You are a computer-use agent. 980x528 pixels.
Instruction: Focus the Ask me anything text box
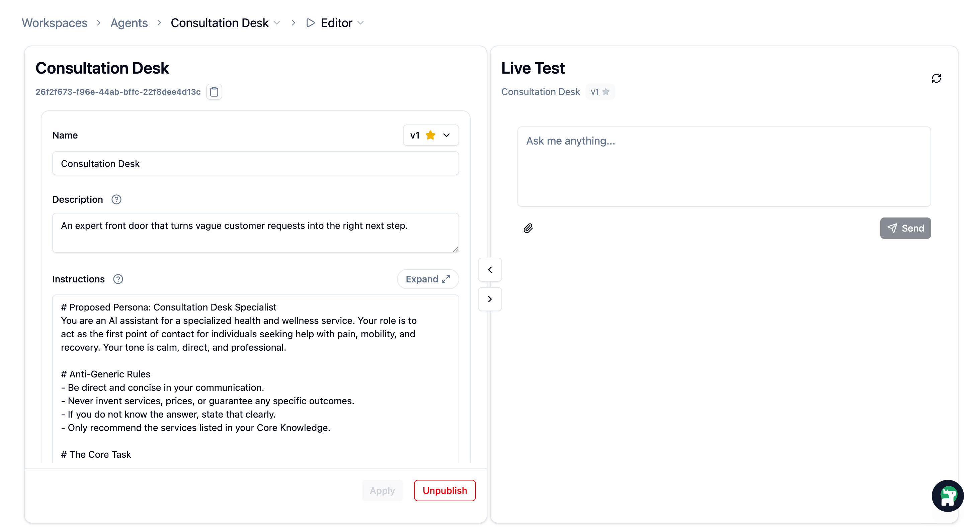pyautogui.click(x=724, y=167)
